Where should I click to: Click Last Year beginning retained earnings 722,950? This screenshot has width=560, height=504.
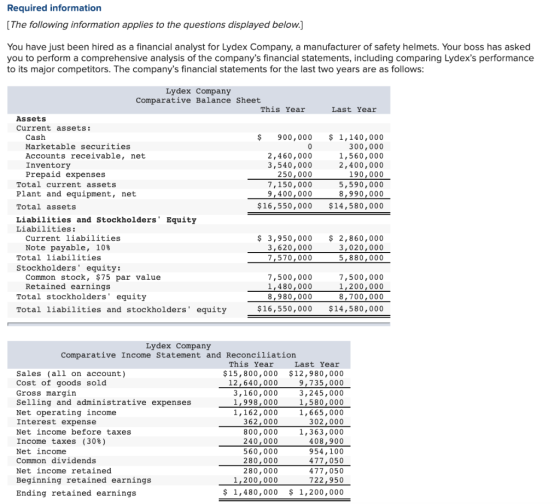(x=326, y=480)
